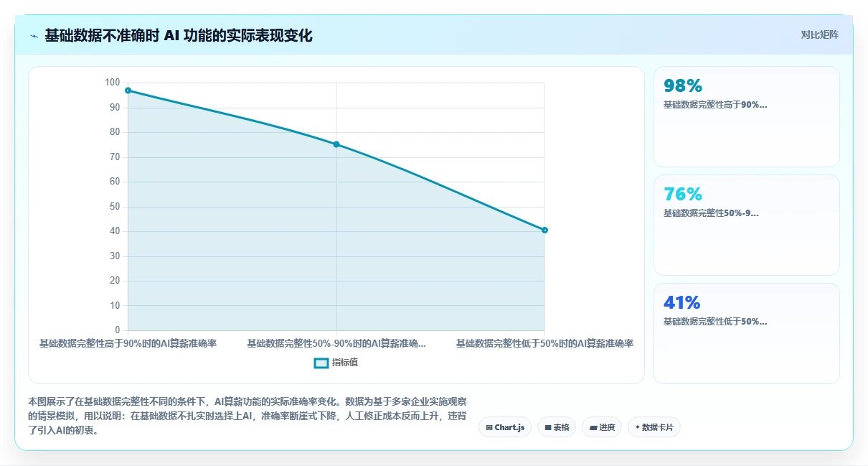The width and height of the screenshot is (868, 466).
Task: Click x-axis label 基础数据完整性低于50%时的AI算薪准确率
Action: [x=545, y=344]
